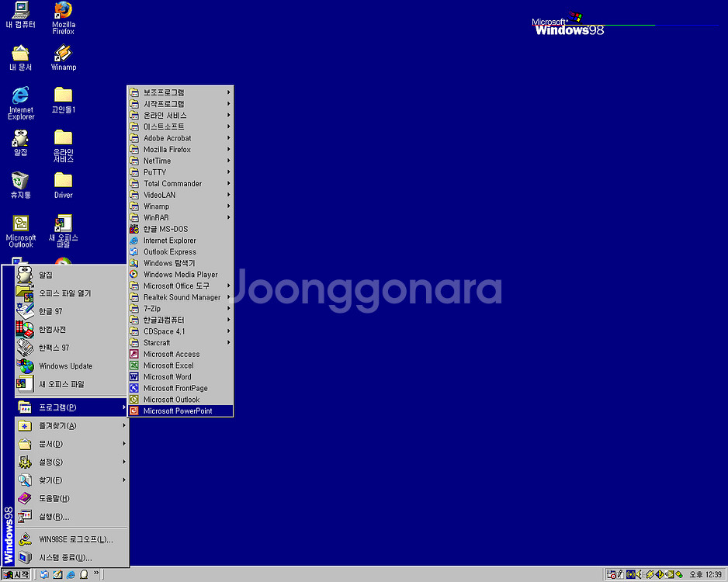This screenshot has height=582, width=728.
Task: Click the 시작 Start button
Action: pyautogui.click(x=16, y=574)
